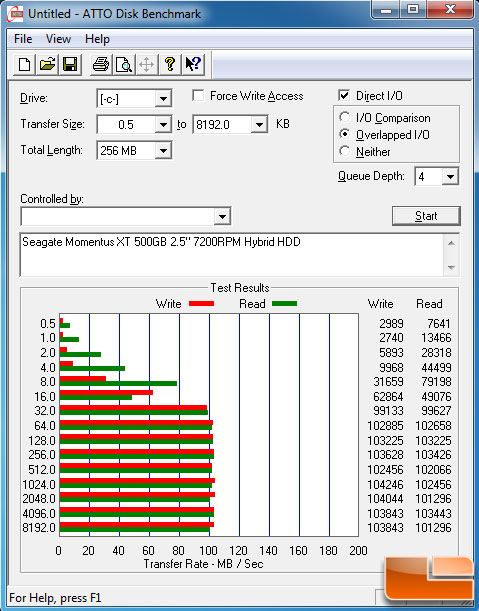This screenshot has height=611, width=479.
Task: Open the File menu
Action: pos(23,39)
